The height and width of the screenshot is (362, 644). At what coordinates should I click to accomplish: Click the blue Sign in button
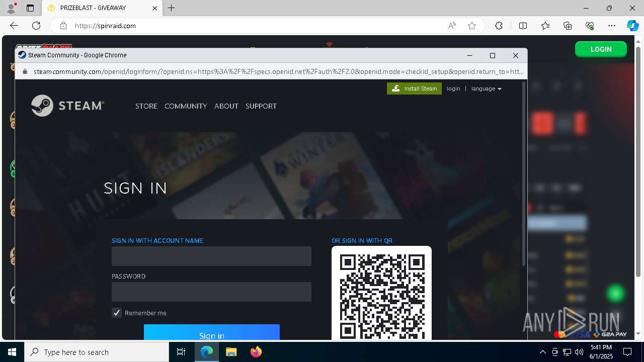(211, 333)
